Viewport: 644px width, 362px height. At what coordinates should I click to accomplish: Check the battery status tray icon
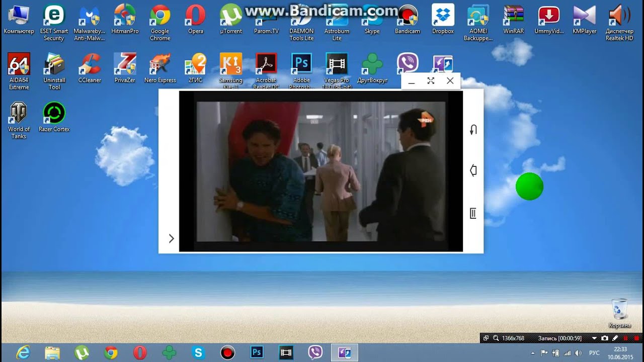pyautogui.click(x=556, y=353)
